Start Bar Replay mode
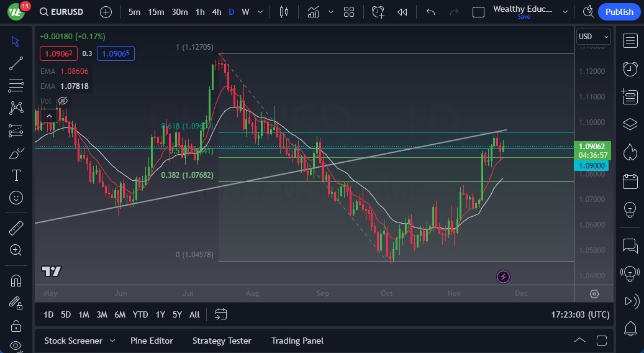 coord(402,12)
